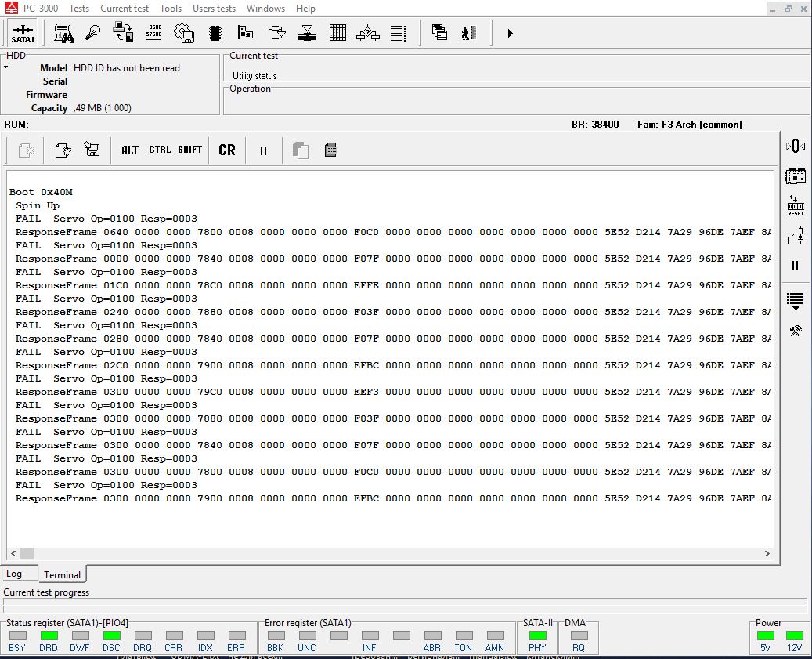Click the DMA RQ indicator
Image resolution: width=812 pixels, height=659 pixels.
point(579,635)
